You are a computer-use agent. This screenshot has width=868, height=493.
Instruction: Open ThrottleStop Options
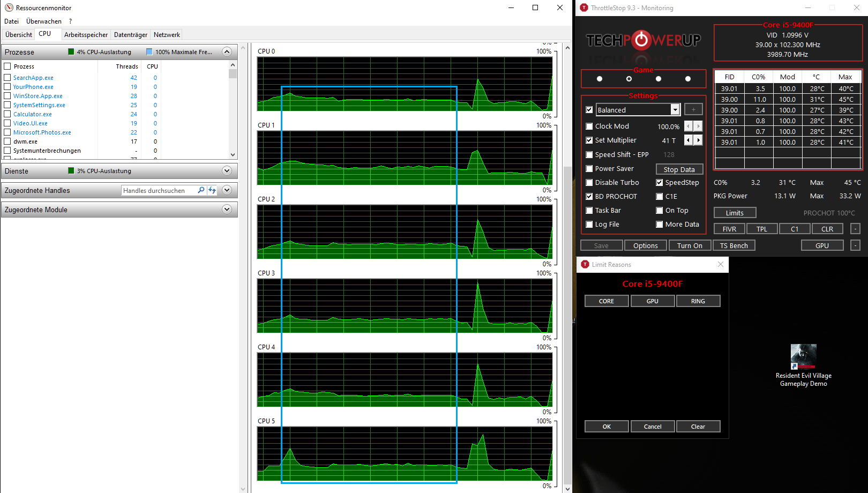pos(646,245)
